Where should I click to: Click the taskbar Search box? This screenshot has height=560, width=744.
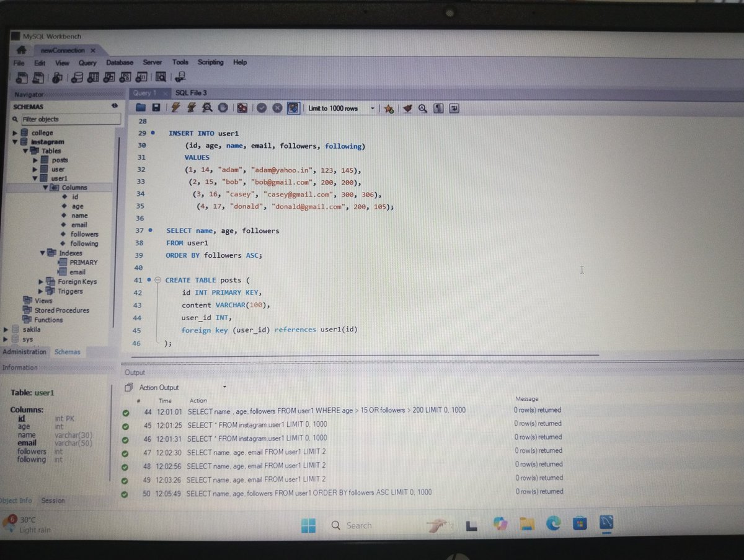pos(392,525)
